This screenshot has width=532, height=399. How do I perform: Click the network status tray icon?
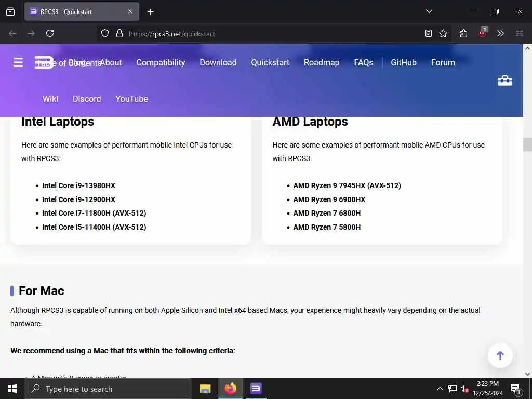tap(453, 389)
